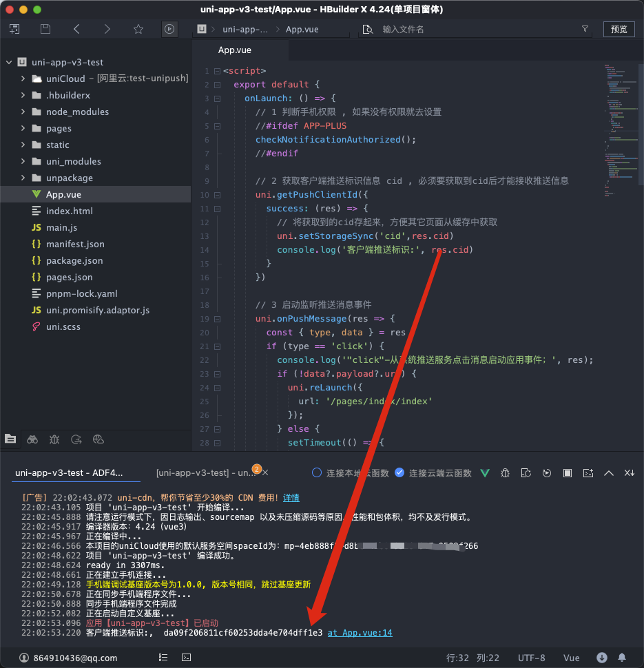Click the project explorer icon in sidebar bottom
This screenshot has height=668, width=644.
10,439
